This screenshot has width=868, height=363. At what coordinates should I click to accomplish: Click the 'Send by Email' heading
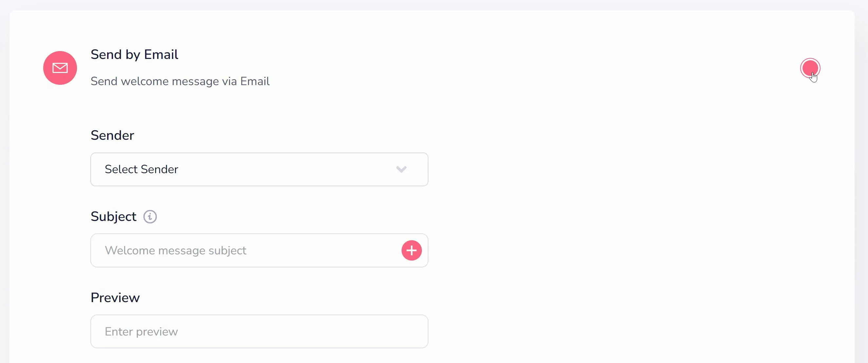click(x=134, y=55)
